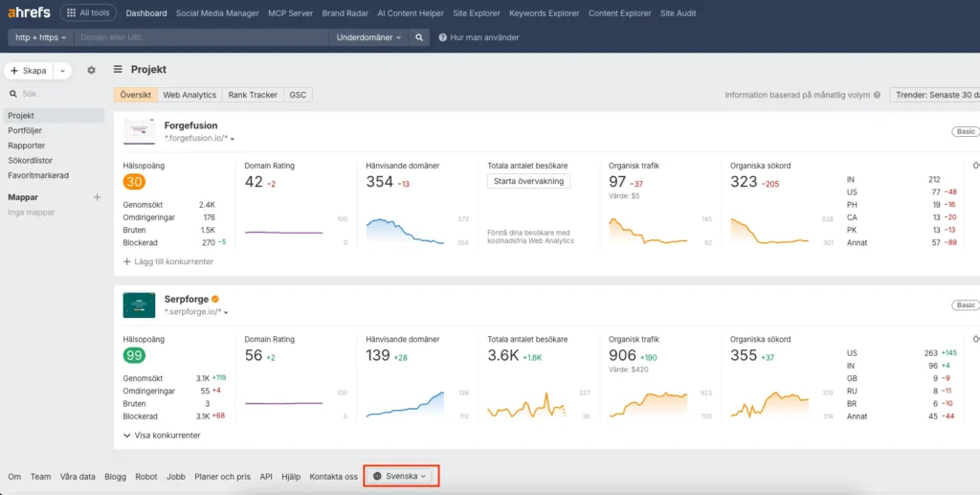Toggle the hamburger menu next to Projekt
This screenshot has height=495, width=980.
click(118, 69)
